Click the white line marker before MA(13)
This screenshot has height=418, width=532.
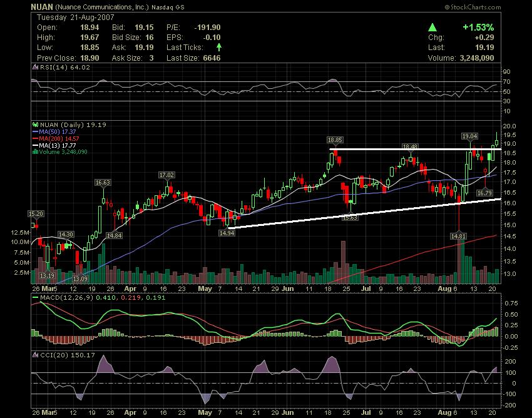35,145
